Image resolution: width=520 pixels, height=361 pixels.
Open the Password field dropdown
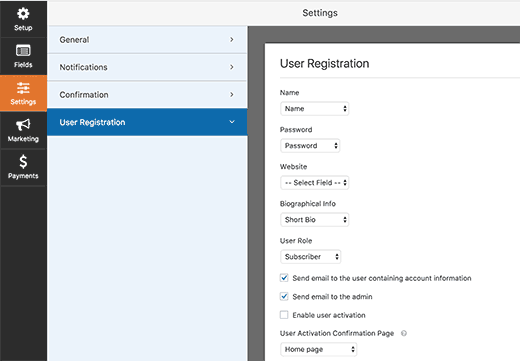[x=310, y=146]
